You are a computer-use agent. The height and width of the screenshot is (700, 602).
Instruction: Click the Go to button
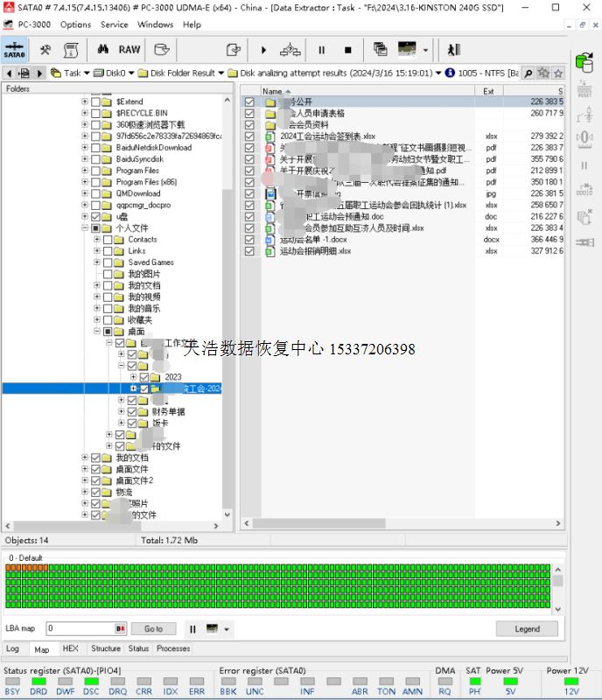tap(154, 628)
